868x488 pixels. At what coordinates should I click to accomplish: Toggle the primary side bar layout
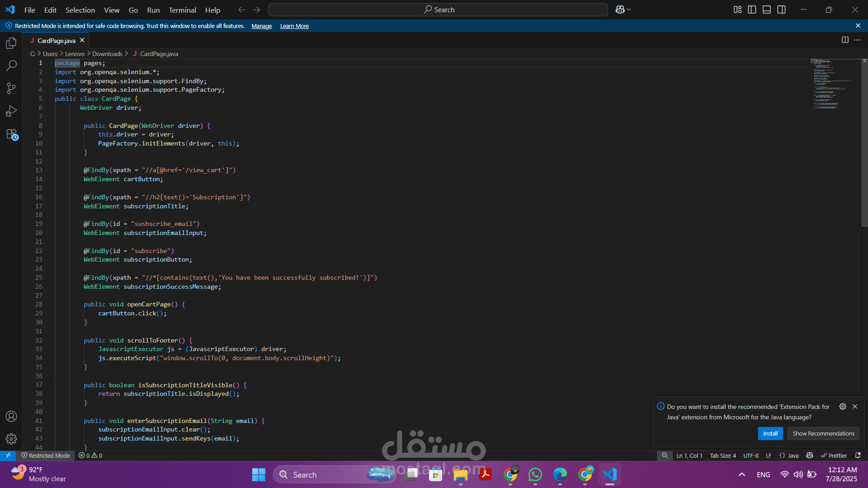pyautogui.click(x=752, y=9)
